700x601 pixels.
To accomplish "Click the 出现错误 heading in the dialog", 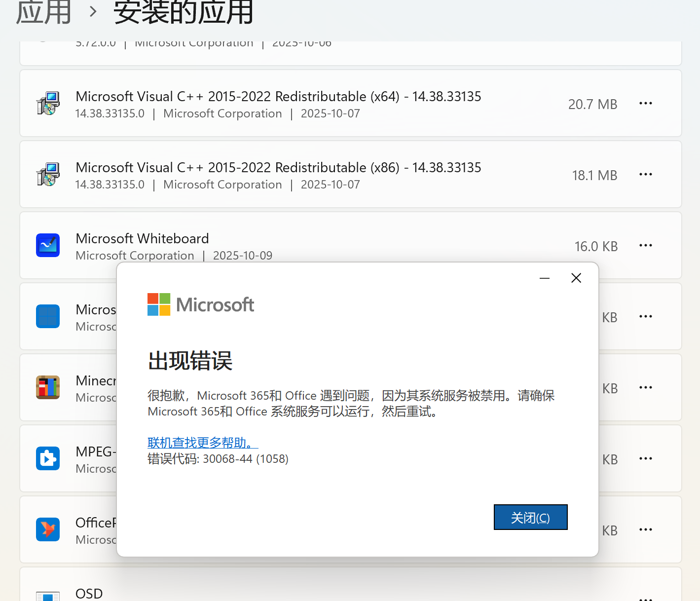I will [190, 361].
